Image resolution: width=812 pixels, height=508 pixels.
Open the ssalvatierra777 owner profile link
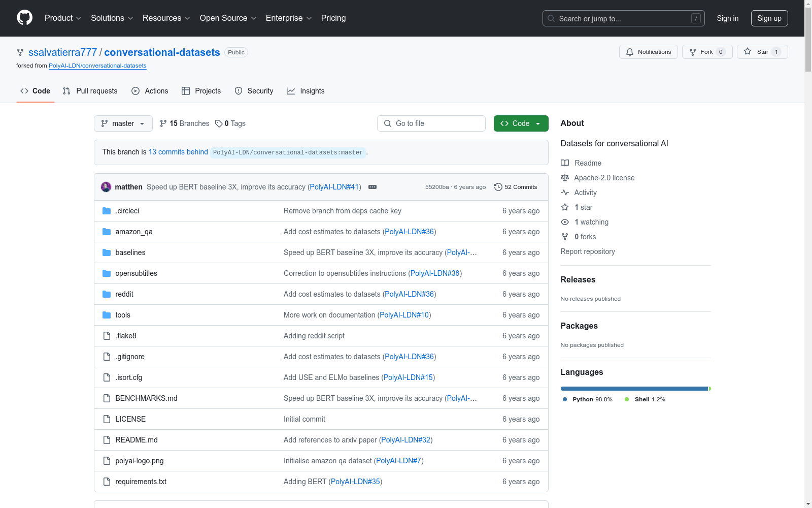[x=62, y=52]
